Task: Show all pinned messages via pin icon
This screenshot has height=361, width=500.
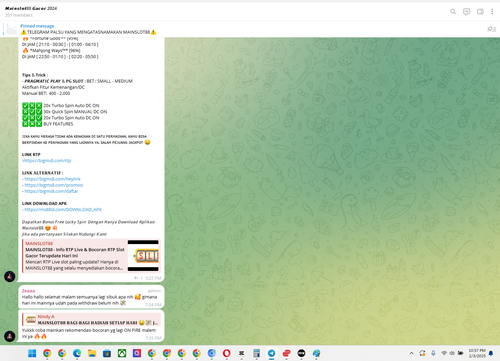Action: point(491,29)
